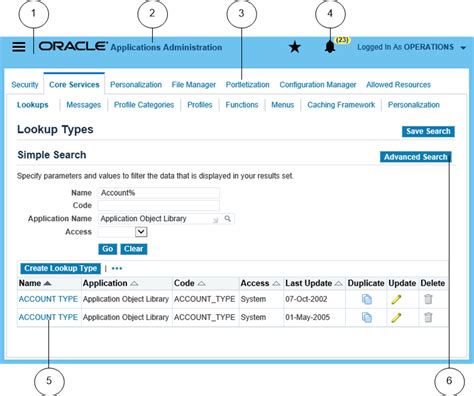Select the Lookups subtab
This screenshot has height=396, width=474.
pyautogui.click(x=33, y=105)
